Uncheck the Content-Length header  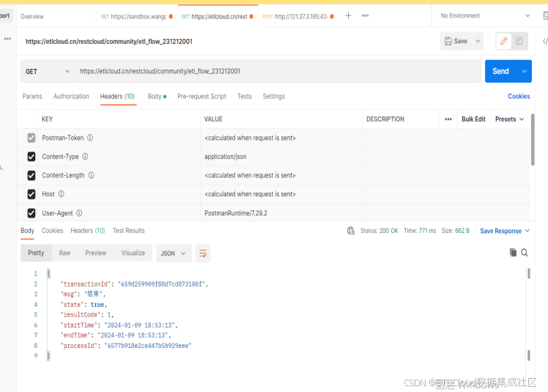tap(32, 175)
